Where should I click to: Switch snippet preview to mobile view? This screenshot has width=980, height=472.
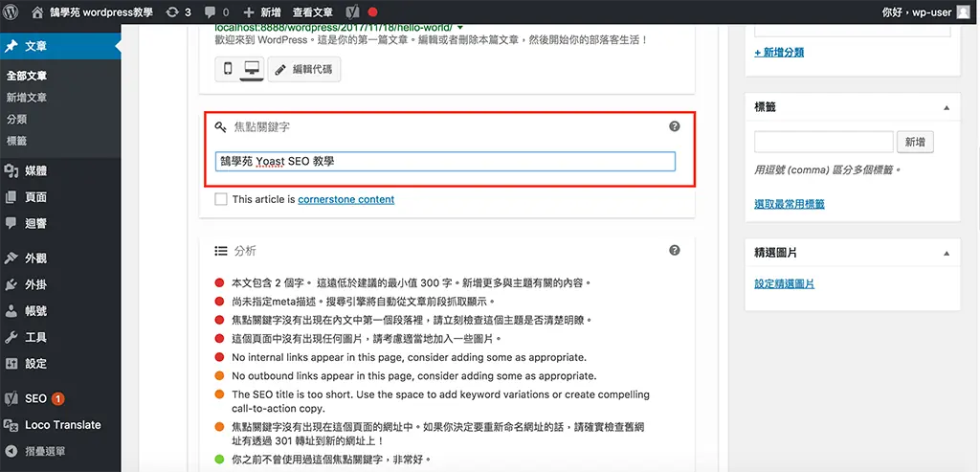tap(228, 69)
